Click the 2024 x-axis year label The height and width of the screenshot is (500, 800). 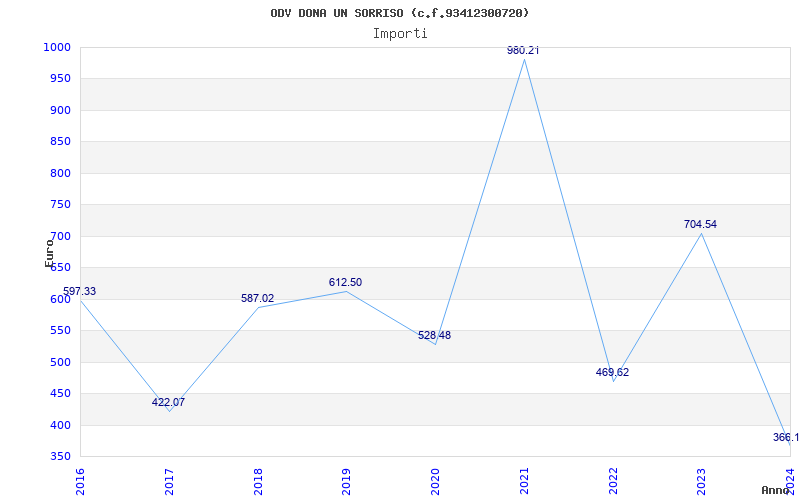(x=790, y=481)
